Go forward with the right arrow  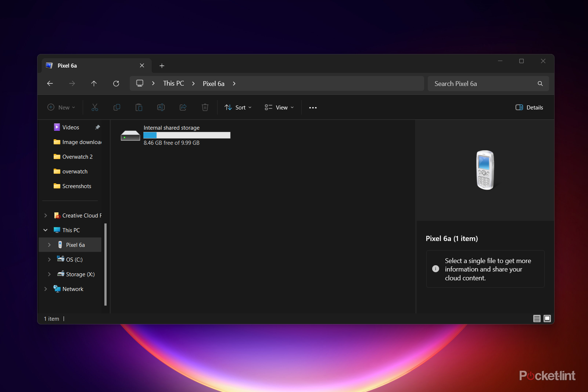72,83
